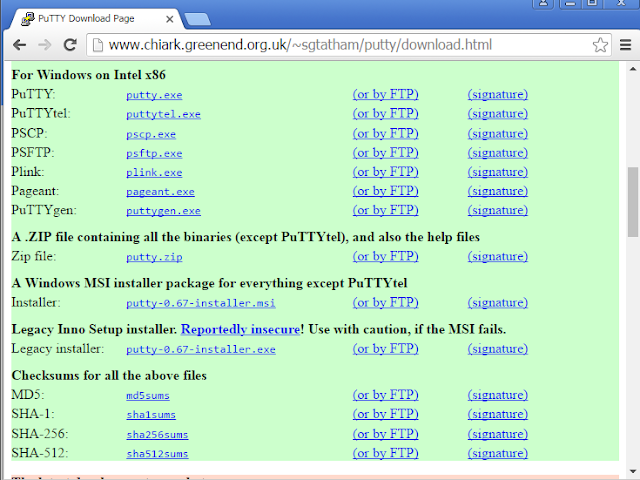Open signature for MSI Installer row

498,302
